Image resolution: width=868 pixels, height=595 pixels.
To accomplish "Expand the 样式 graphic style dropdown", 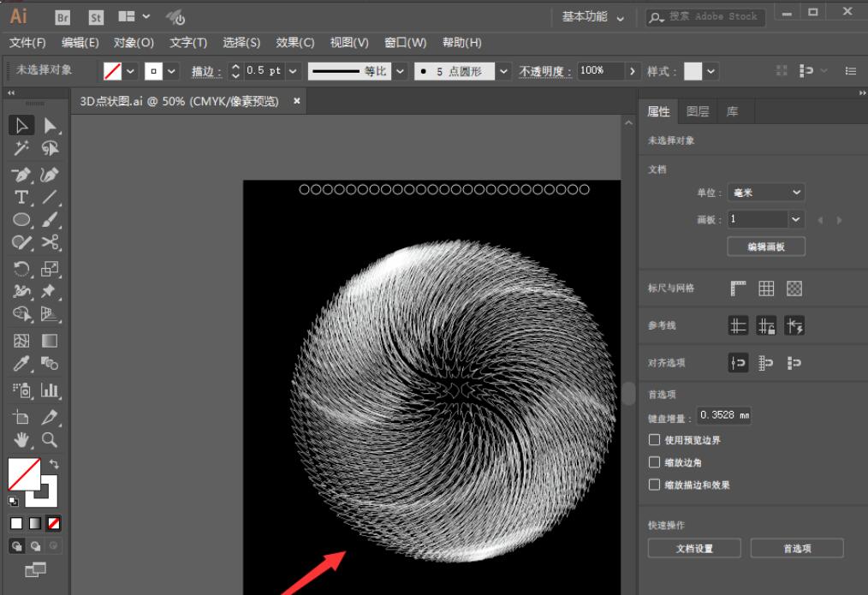I will [x=710, y=71].
